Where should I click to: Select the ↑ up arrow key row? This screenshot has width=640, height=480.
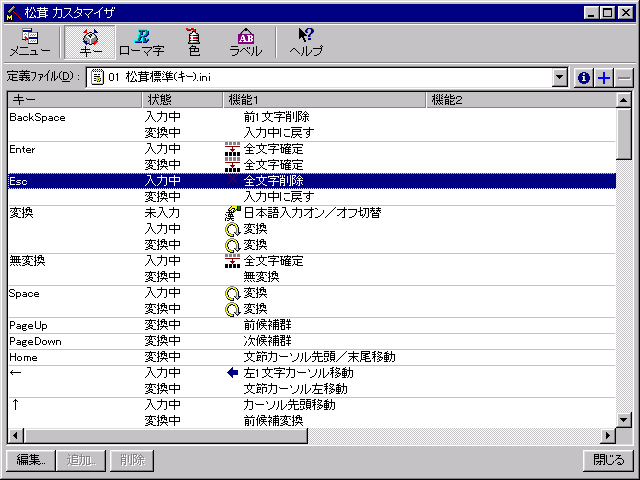click(311, 404)
